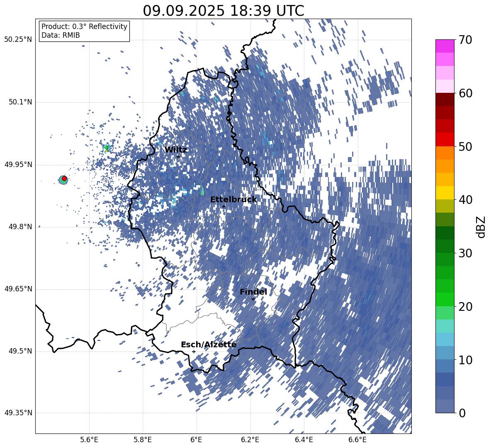The width and height of the screenshot is (491, 448).
Task: Click the yellow colorbar segment above 40
Action: 445,193
